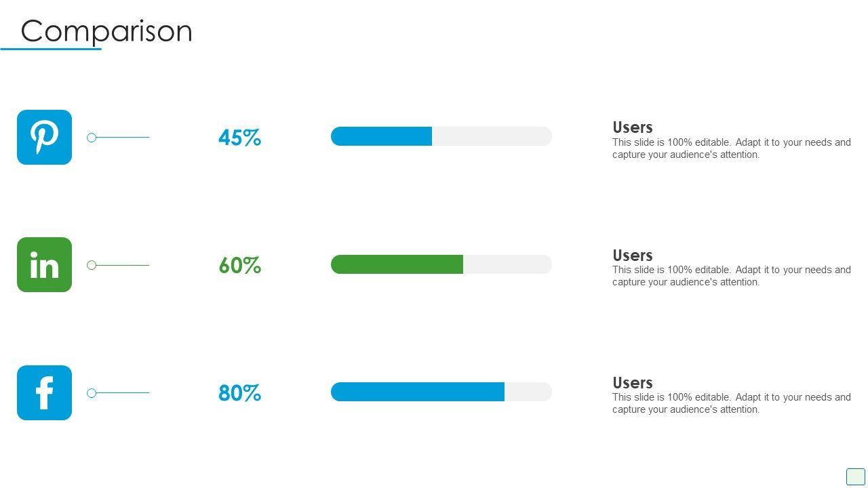Select the connector circle beside the Facebook icon

coord(92,393)
